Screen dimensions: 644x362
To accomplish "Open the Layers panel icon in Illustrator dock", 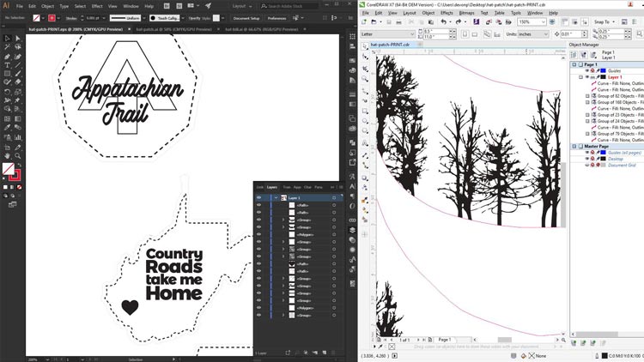I will click(352, 230).
